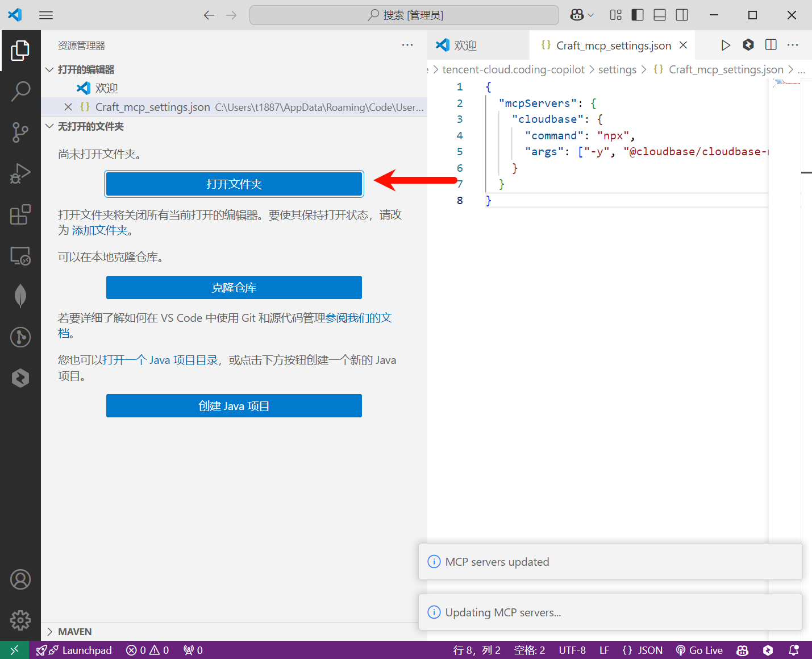The height and width of the screenshot is (659, 812).
Task: Open the Explorer view in activity bar
Action: coord(20,51)
